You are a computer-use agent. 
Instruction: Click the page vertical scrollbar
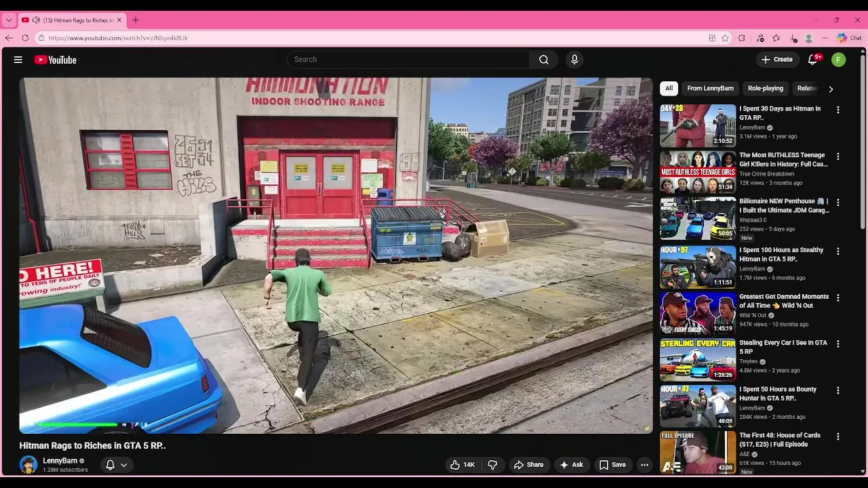(x=863, y=142)
